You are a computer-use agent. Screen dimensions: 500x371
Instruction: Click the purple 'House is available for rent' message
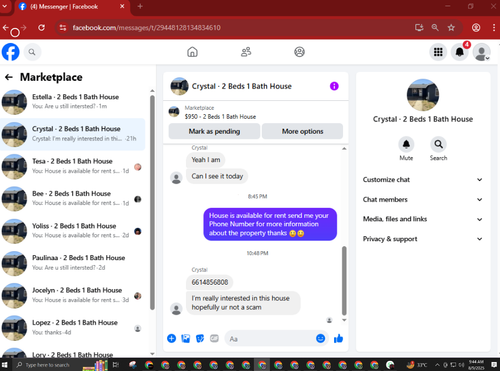tap(270, 224)
